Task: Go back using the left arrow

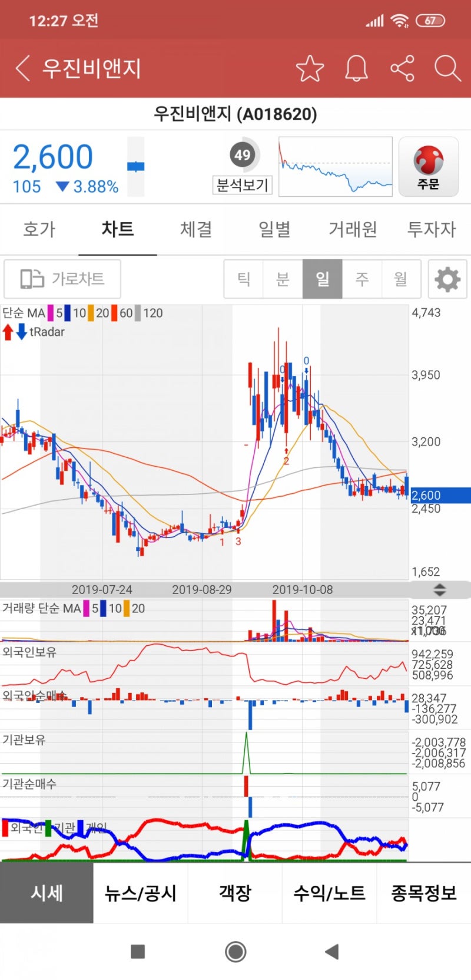Action: [22, 68]
